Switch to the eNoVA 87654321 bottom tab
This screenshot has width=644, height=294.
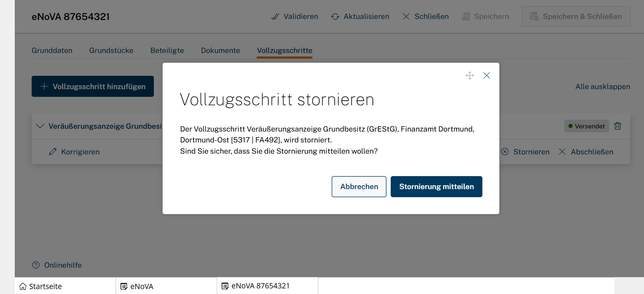(x=260, y=286)
